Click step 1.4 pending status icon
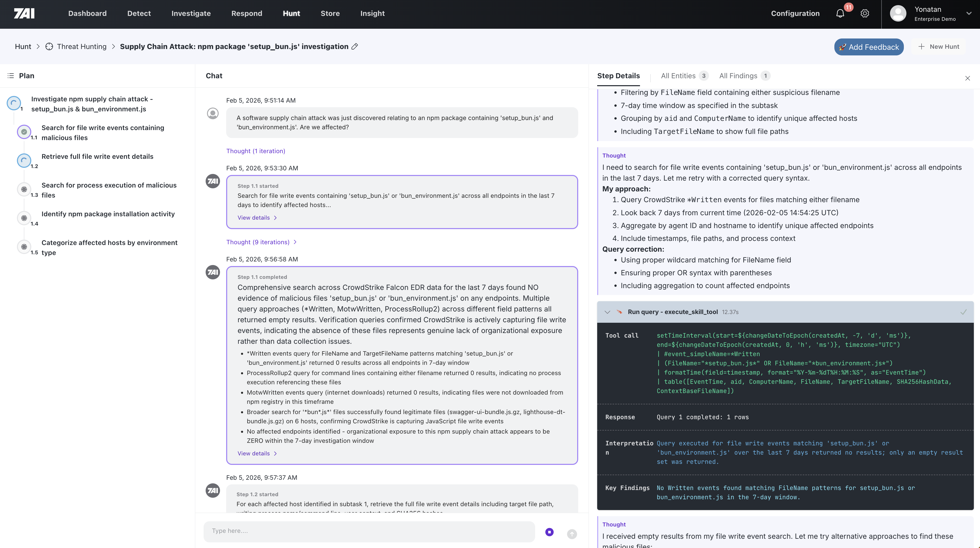Viewport: 980px width, 548px height. (24, 218)
